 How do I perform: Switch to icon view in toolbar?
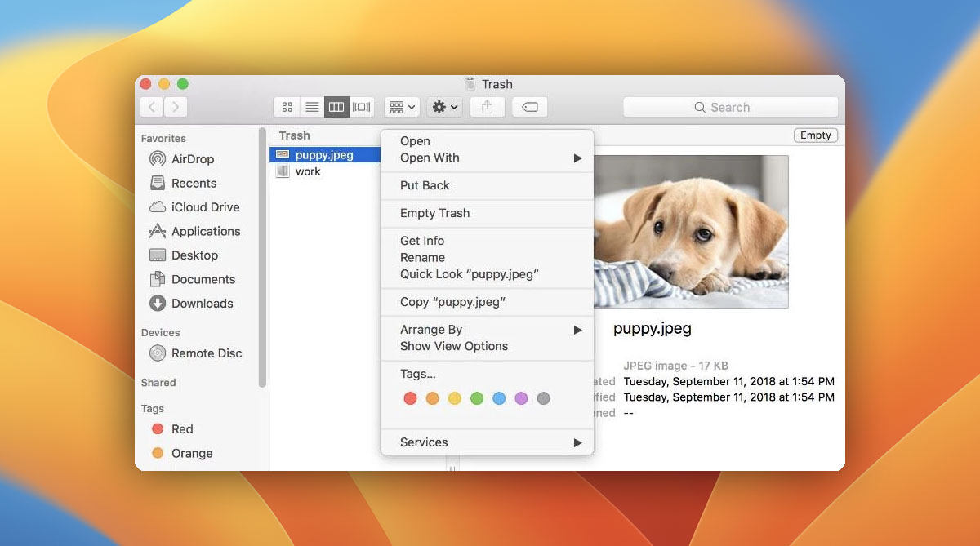pyautogui.click(x=287, y=107)
